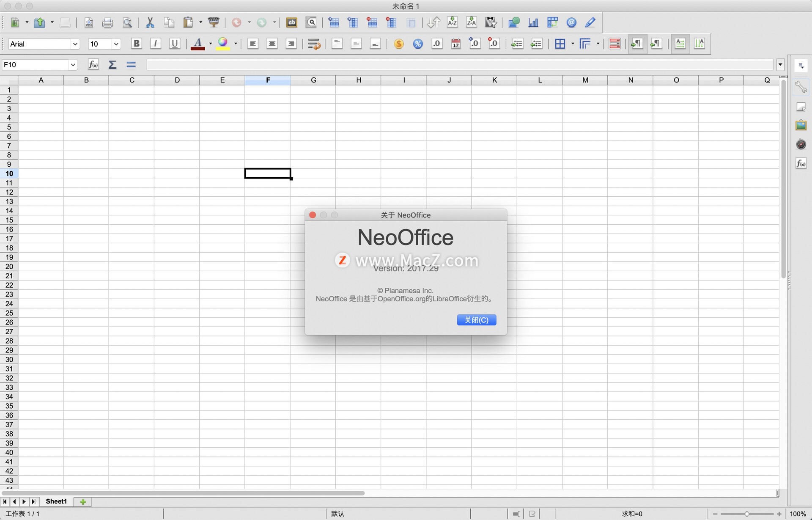Toggle Center Horizontally alignment
The width and height of the screenshot is (812, 520).
(x=272, y=44)
